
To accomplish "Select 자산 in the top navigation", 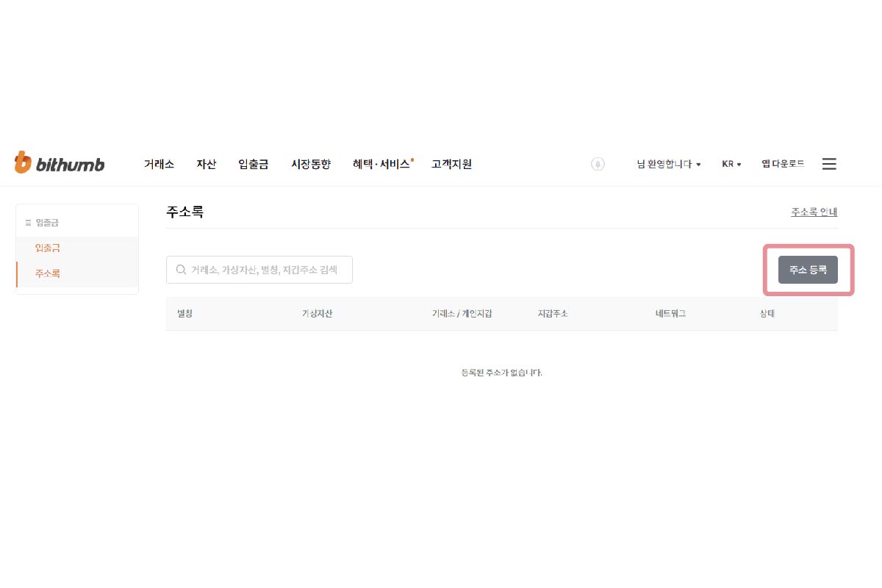I will [x=206, y=164].
